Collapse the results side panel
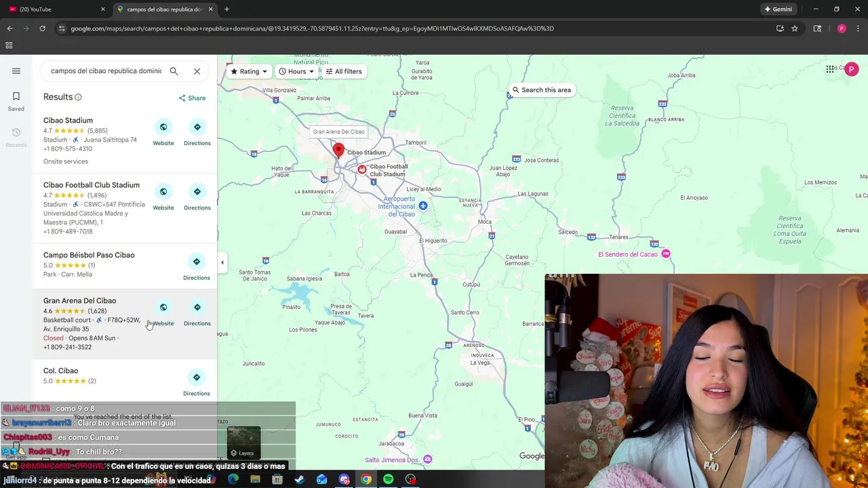The width and height of the screenshot is (868, 488). tap(222, 262)
